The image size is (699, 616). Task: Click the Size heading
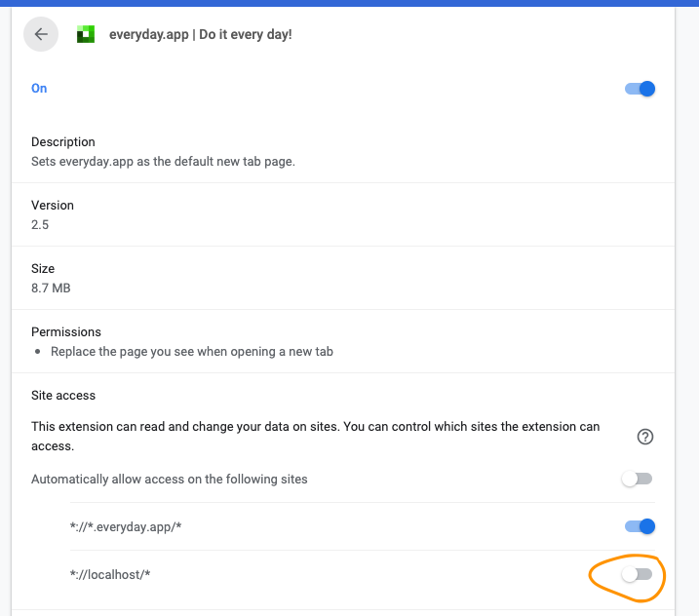click(x=43, y=268)
